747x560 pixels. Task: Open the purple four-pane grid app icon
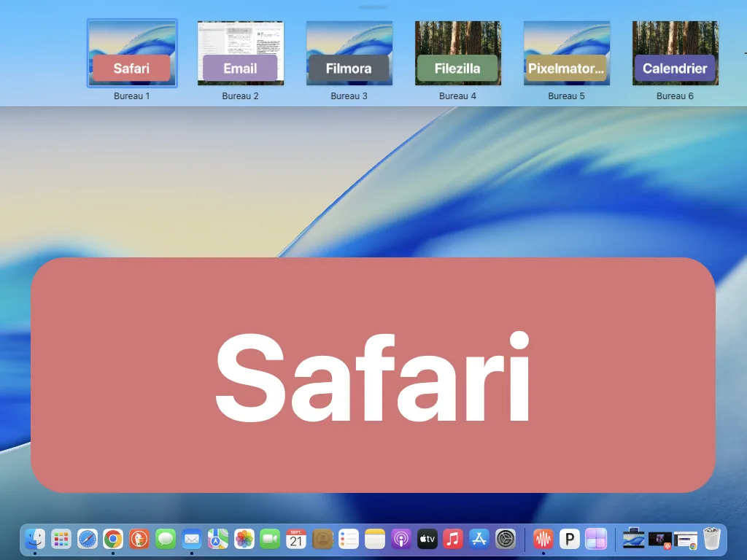coord(596,539)
